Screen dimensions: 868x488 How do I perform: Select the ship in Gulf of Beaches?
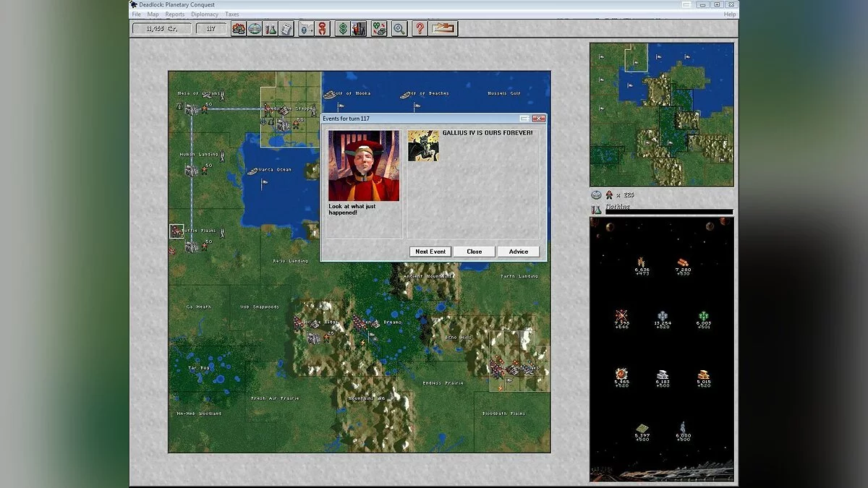[407, 94]
